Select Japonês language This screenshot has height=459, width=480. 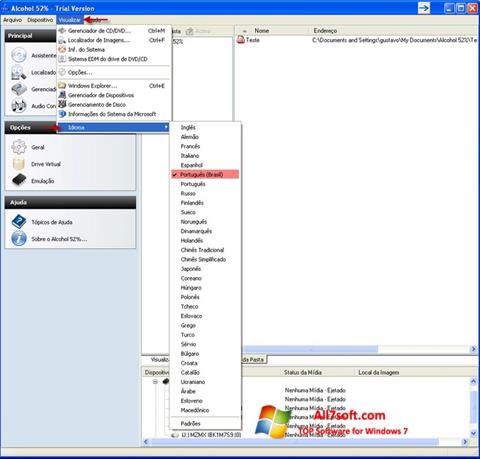[205, 269]
